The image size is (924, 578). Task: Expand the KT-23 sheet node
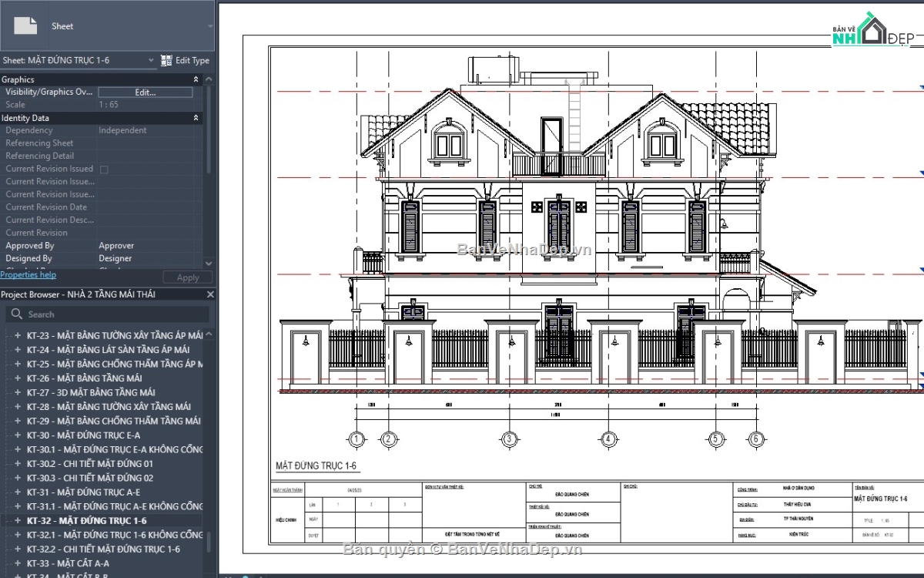pos(17,335)
